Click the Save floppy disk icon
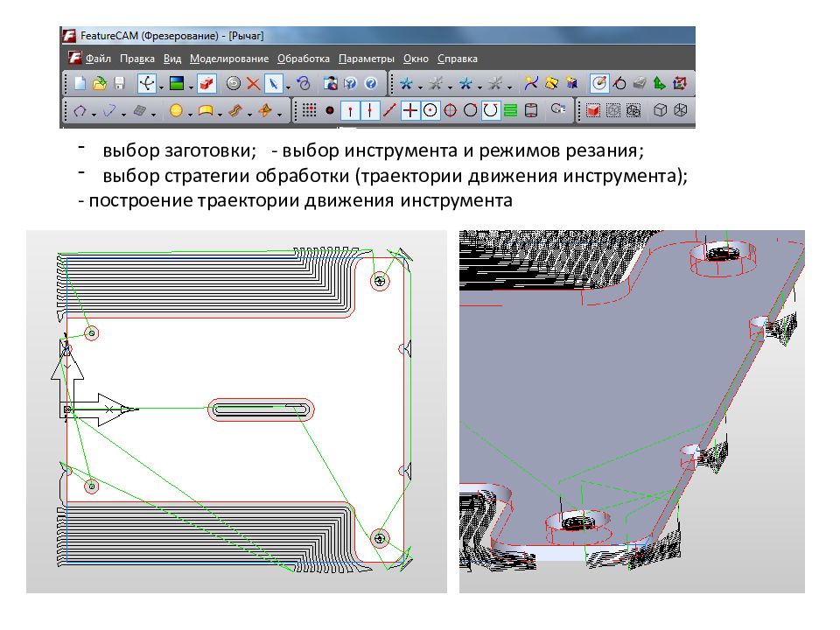The image size is (840, 630). [x=119, y=84]
